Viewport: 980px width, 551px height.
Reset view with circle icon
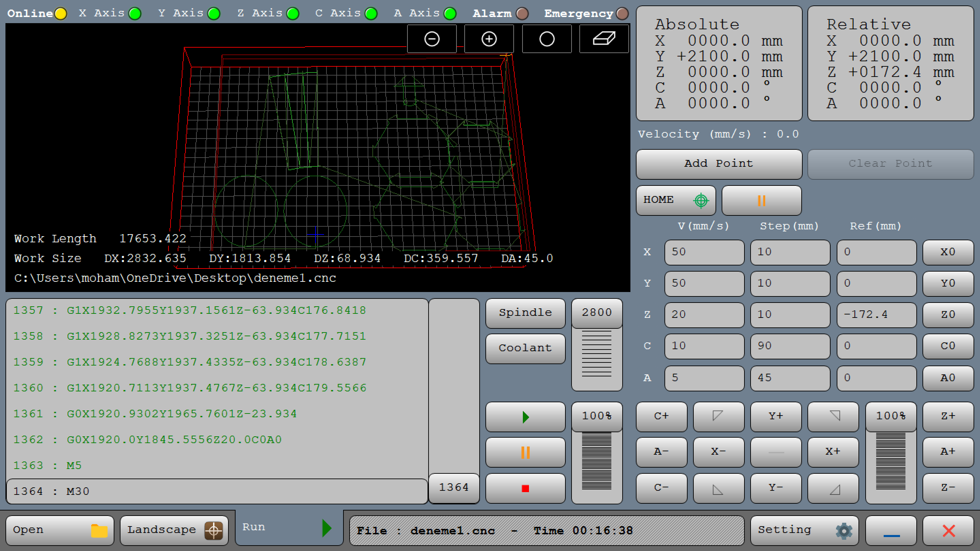[546, 39]
